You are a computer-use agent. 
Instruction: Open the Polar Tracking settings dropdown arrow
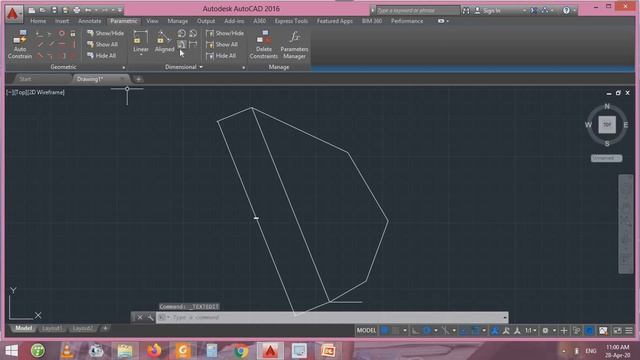[x=436, y=330]
